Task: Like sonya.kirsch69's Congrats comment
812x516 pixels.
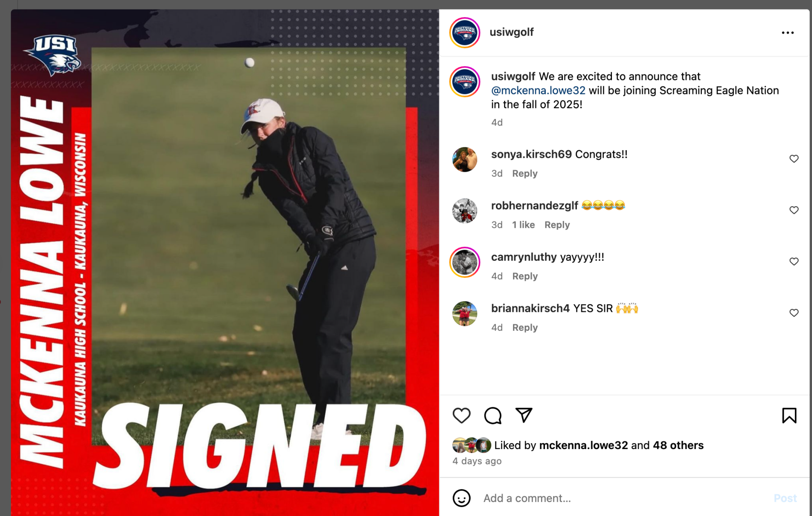Action: (794, 159)
